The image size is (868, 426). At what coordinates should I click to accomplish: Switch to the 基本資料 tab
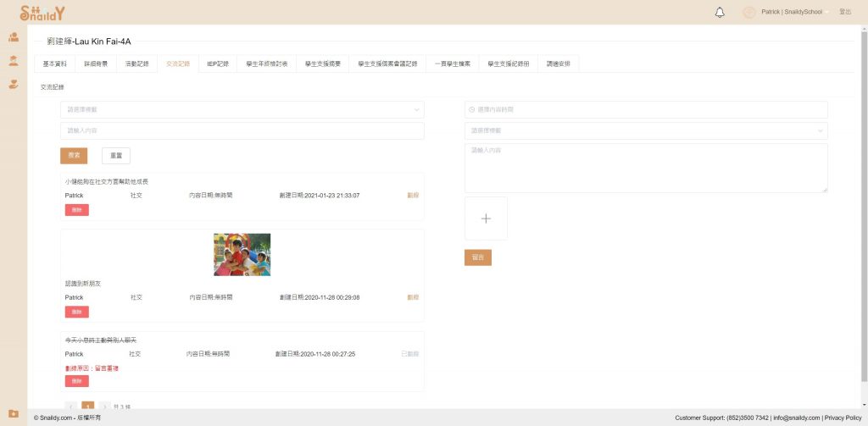click(x=55, y=64)
